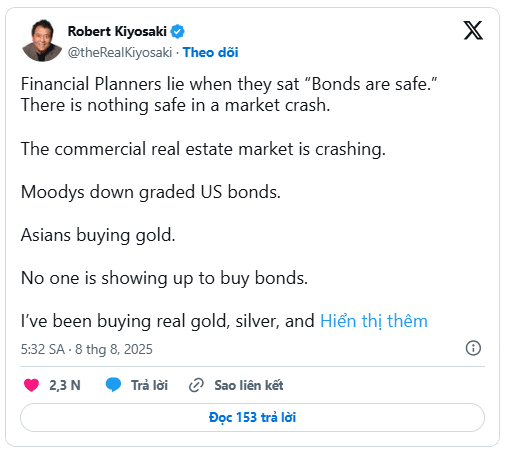Image resolution: width=509 pixels, height=453 pixels.
Task: Click the "Asians buying gold" text line
Action: click(x=98, y=235)
